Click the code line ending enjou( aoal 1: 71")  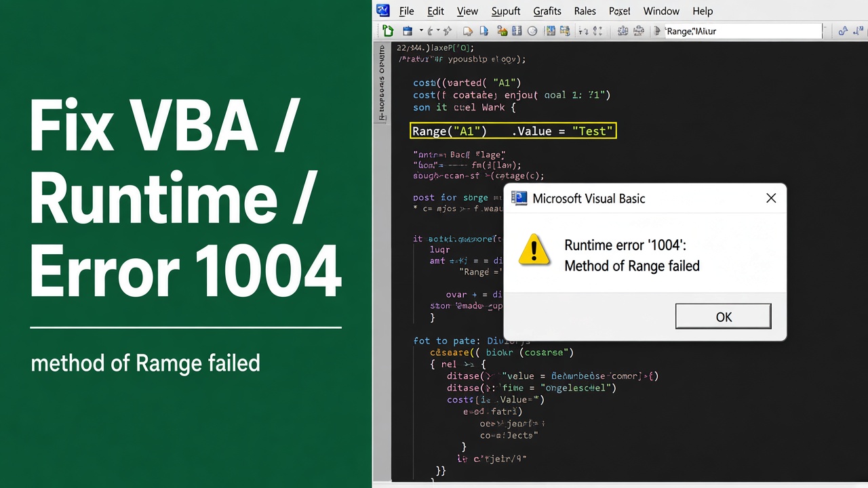pyautogui.click(x=512, y=95)
